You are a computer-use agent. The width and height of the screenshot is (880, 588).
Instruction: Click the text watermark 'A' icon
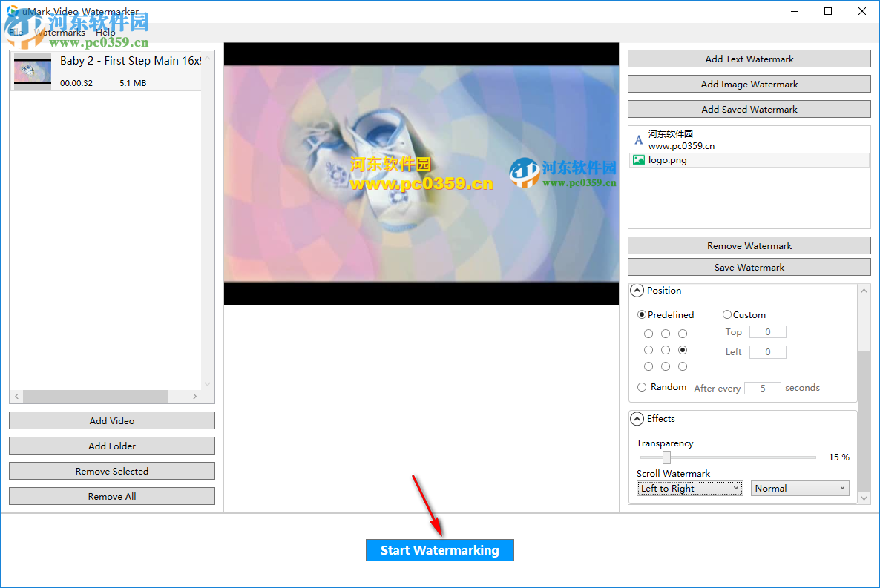(x=639, y=139)
